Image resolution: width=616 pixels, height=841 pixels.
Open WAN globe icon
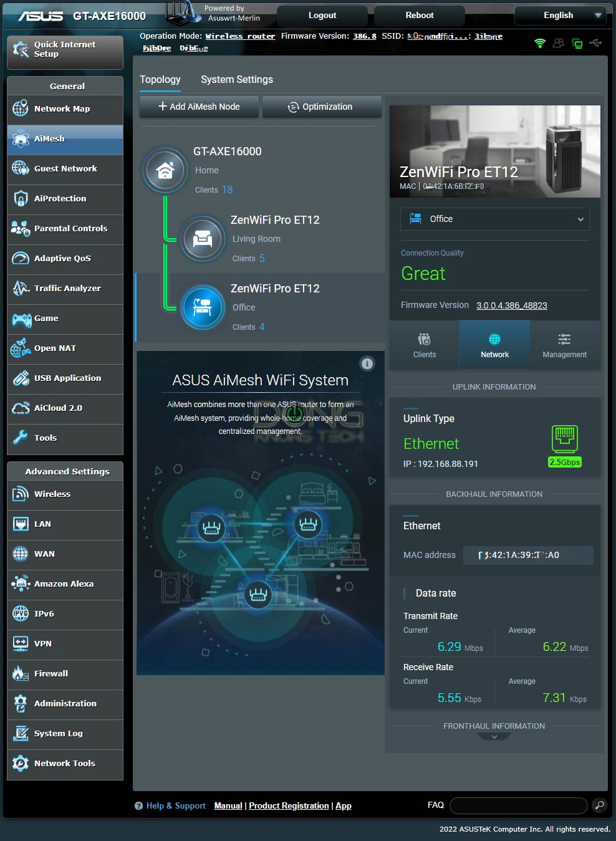[x=21, y=554]
